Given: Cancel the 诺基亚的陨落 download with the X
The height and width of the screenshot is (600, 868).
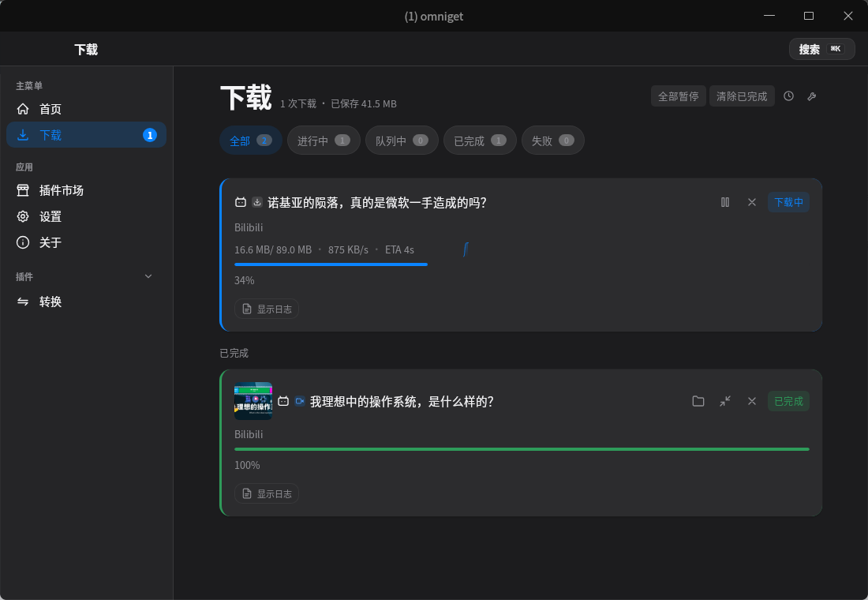Looking at the screenshot, I should [752, 202].
